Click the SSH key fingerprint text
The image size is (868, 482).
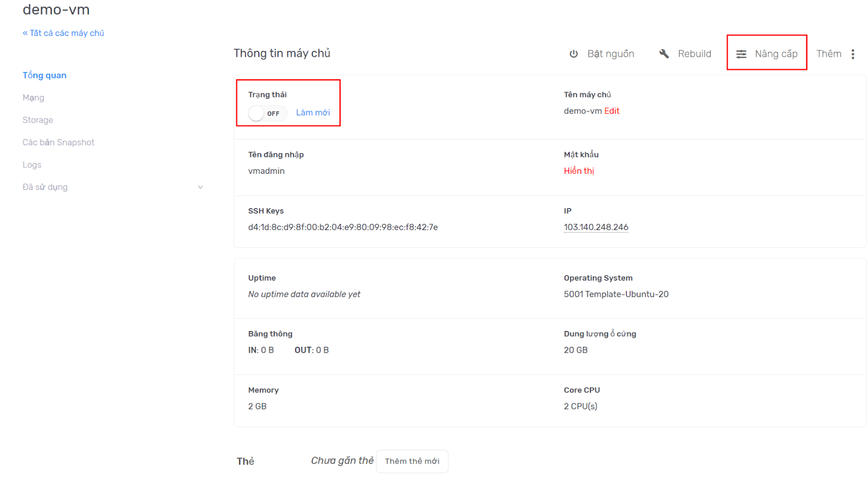(343, 227)
